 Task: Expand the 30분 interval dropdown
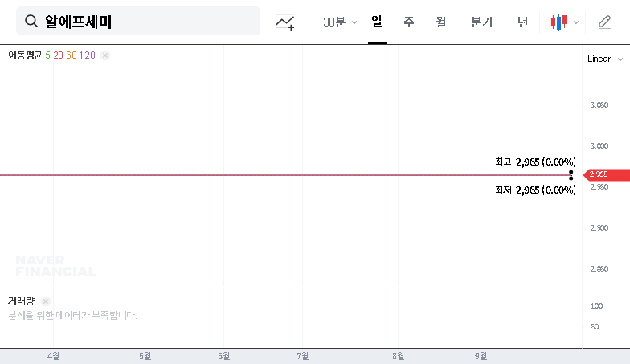[x=340, y=22]
